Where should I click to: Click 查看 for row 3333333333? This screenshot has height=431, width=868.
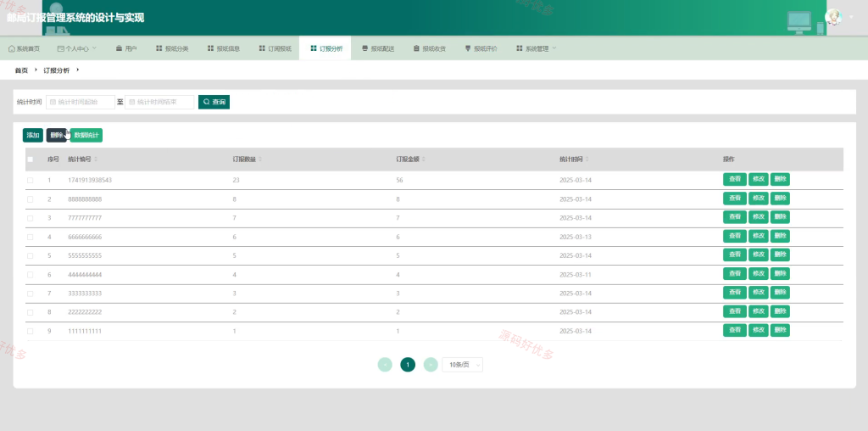click(735, 292)
